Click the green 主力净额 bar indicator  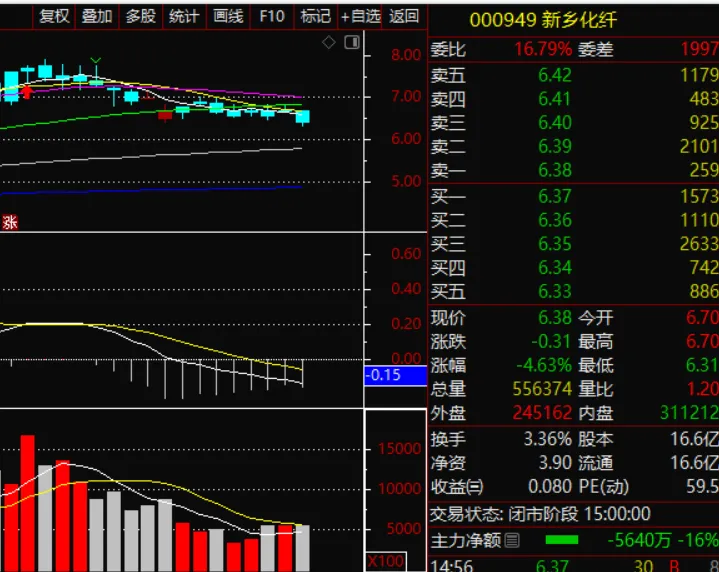tap(562, 540)
